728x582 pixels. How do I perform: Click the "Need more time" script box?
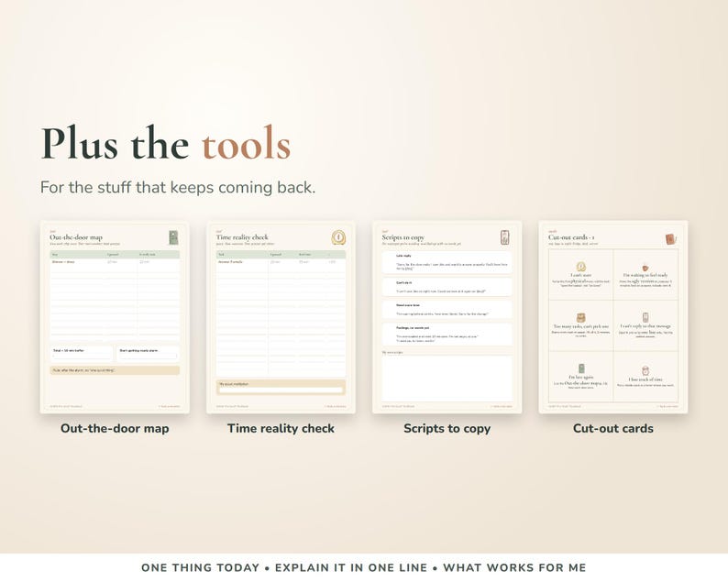(x=447, y=310)
